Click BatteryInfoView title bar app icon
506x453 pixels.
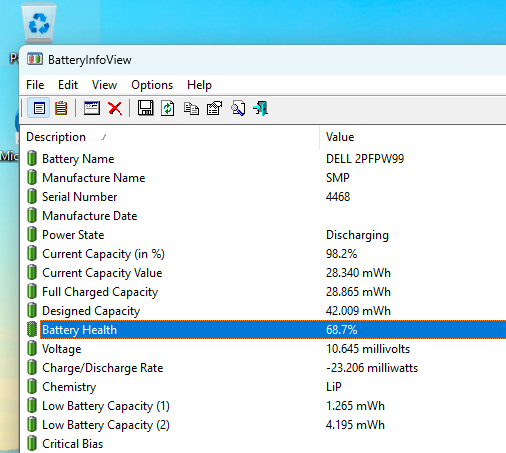35,59
